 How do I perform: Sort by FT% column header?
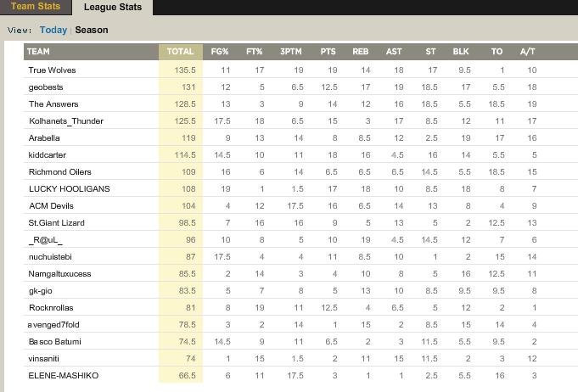(255, 52)
